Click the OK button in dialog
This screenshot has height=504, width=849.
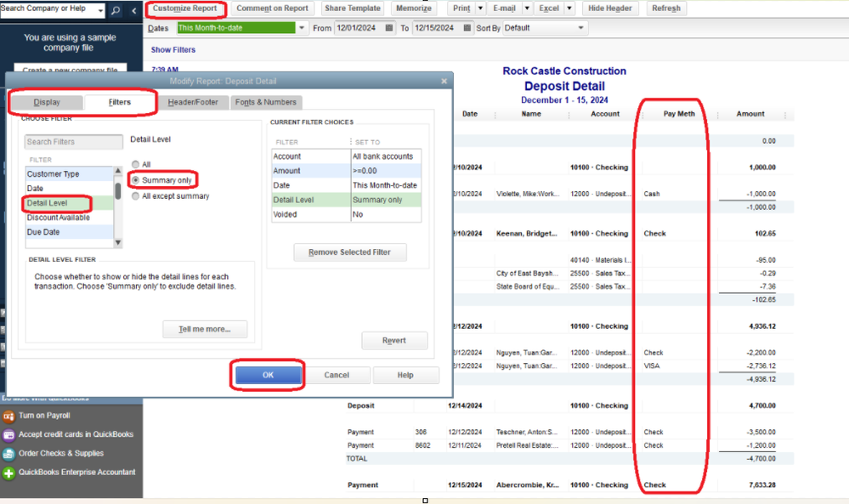click(268, 375)
